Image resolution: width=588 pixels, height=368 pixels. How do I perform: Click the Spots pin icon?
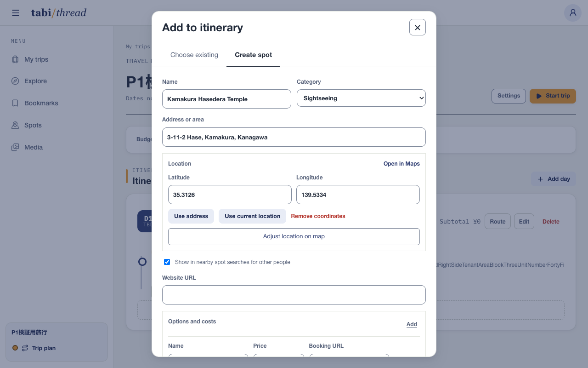[x=15, y=125]
